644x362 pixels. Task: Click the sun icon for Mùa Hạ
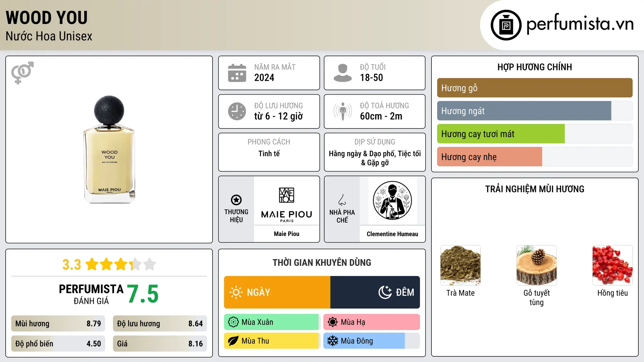(332, 322)
